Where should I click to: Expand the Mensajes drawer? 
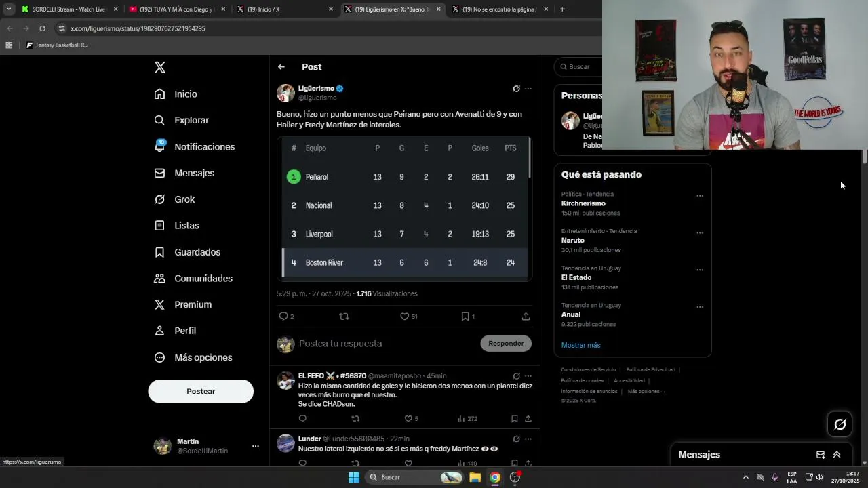[x=837, y=455]
